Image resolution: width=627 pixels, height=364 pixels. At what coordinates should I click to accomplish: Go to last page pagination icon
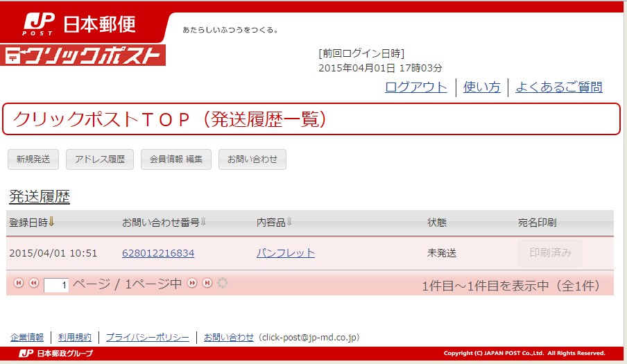click(207, 283)
